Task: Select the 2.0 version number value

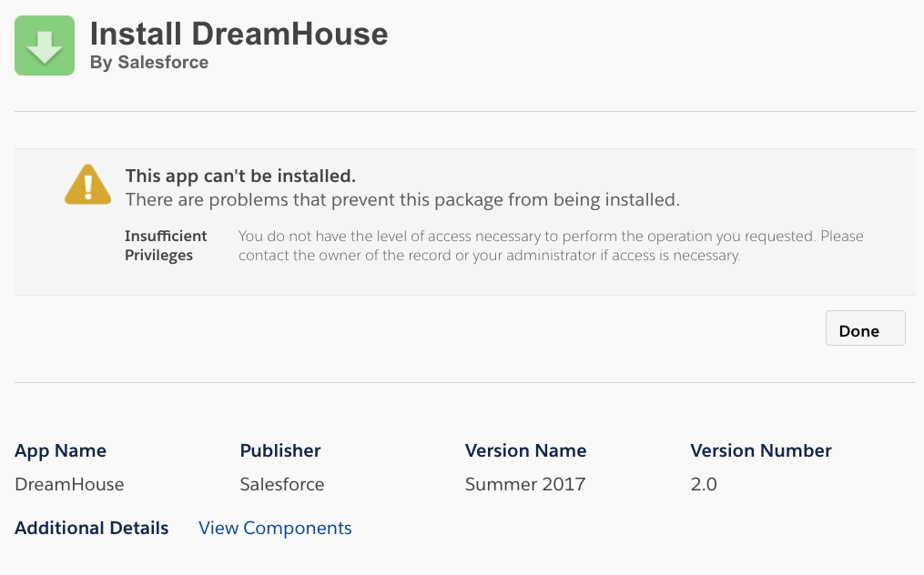Action: pos(704,484)
